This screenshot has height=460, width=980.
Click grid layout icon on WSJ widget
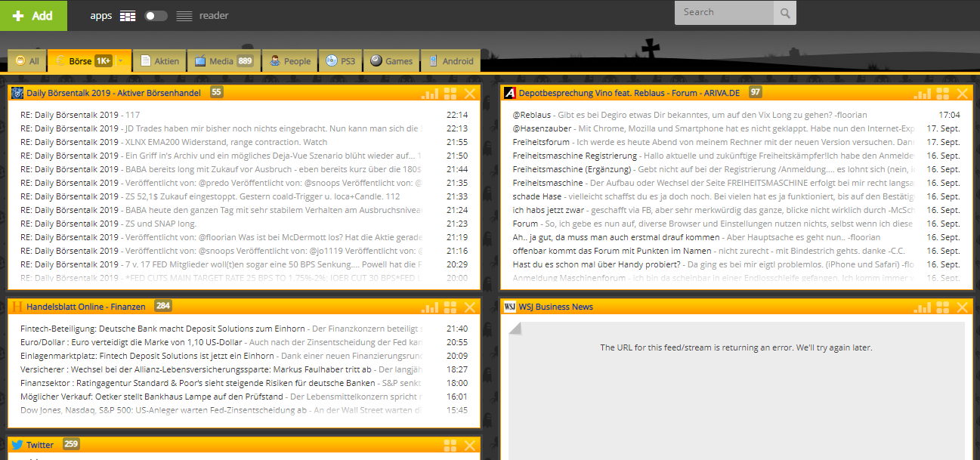(943, 307)
